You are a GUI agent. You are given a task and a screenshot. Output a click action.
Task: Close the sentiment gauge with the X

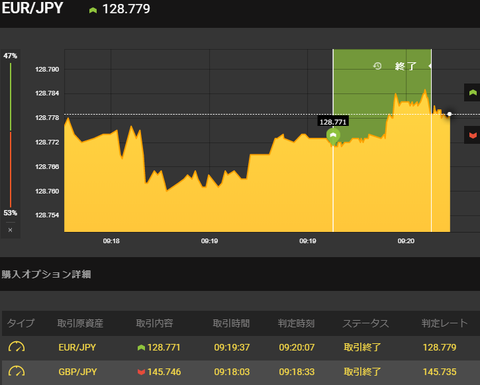10,230
